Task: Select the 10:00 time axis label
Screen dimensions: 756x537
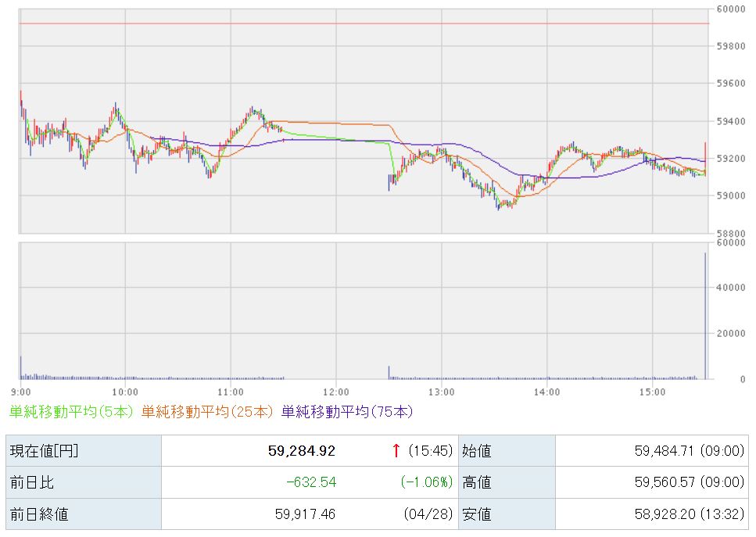Action: 125,391
